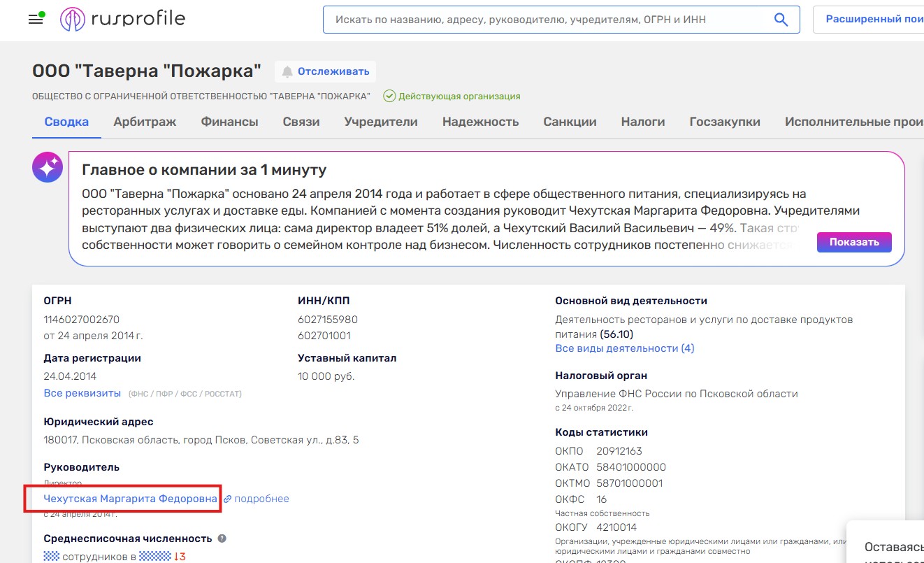Focus the company search input field
Viewport: 924px width, 563px height.
point(545,20)
